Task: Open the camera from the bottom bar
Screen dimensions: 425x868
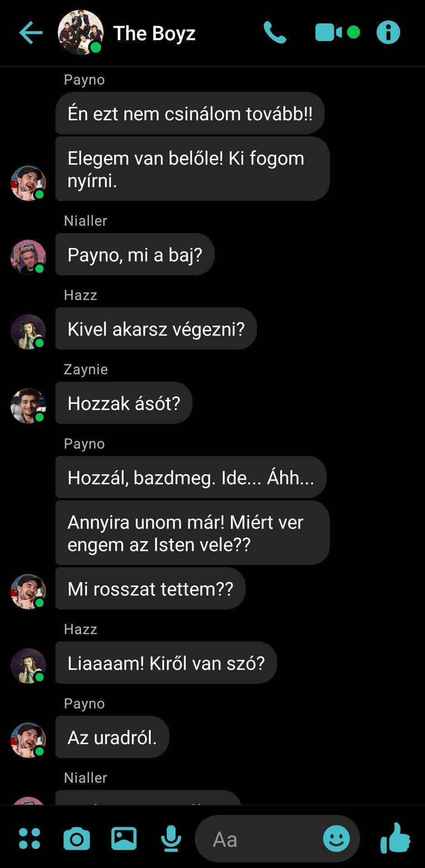Action: pyautogui.click(x=76, y=839)
